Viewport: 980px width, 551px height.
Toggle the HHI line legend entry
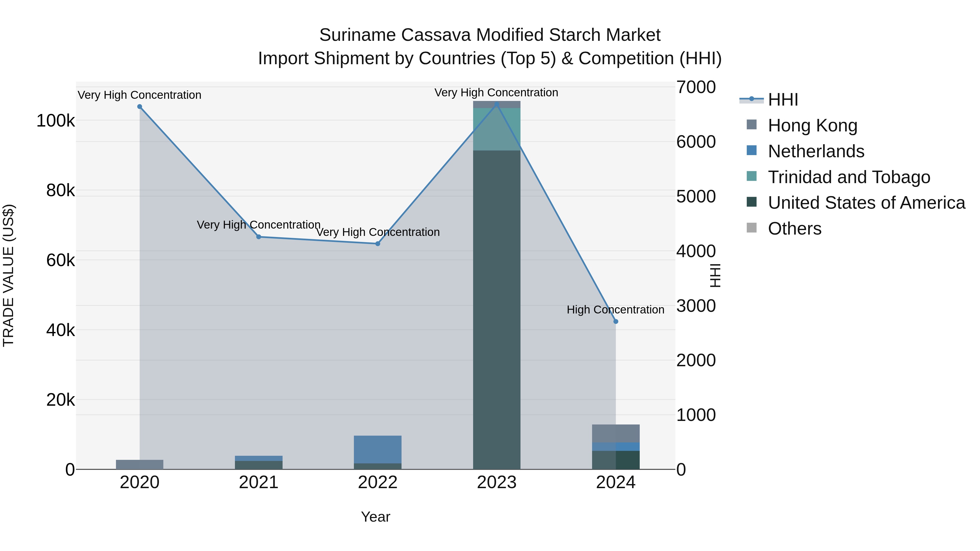768,100
